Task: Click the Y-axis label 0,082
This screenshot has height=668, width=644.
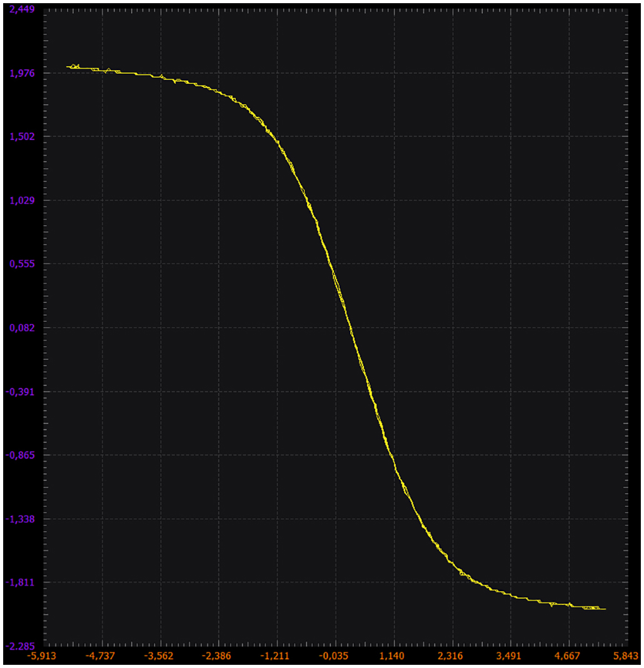Action: [x=24, y=327]
